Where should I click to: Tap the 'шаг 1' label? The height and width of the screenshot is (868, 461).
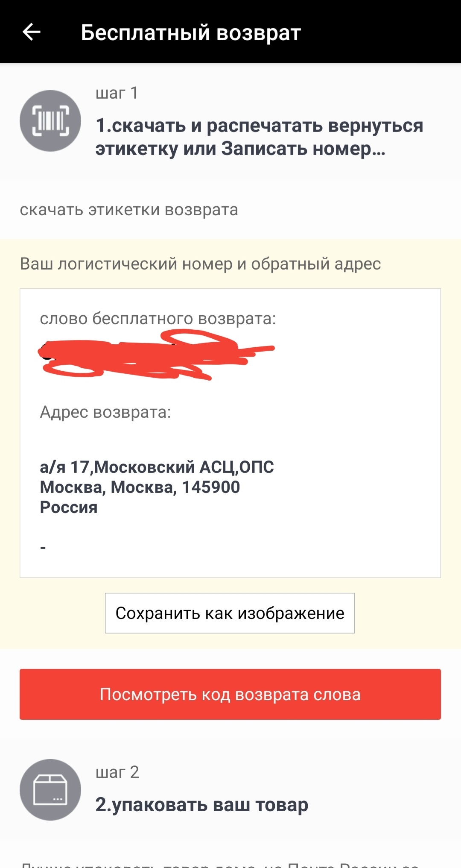tap(117, 93)
